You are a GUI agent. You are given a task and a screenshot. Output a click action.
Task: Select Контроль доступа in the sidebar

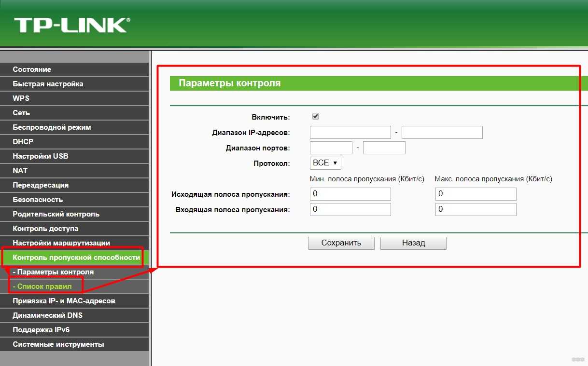74,229
